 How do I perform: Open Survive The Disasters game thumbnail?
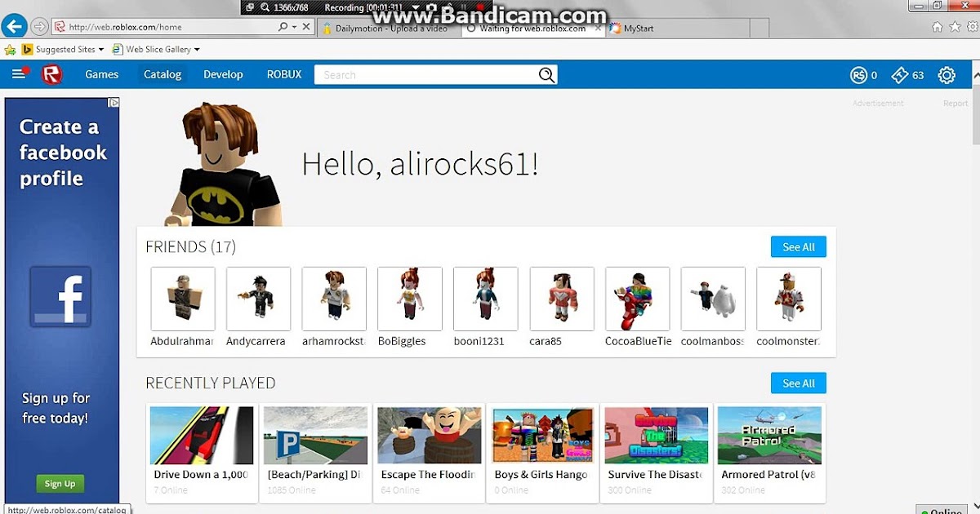tap(656, 436)
